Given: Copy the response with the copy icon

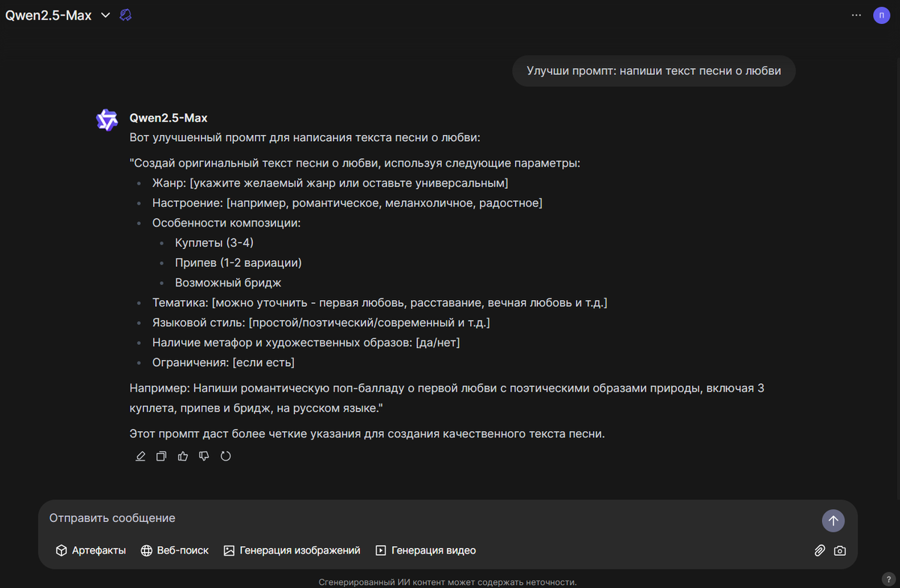Looking at the screenshot, I should click(161, 456).
